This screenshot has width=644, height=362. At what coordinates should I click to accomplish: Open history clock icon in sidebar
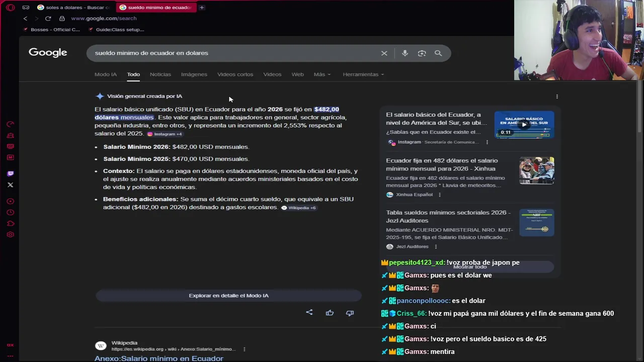(10, 213)
